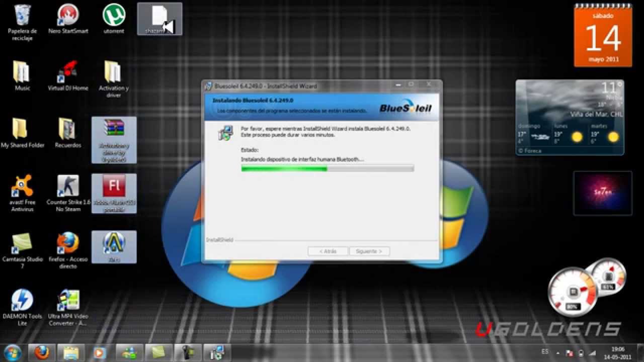Click the camcorder recorder icon in taskbar
The width and height of the screenshot is (644, 362).
click(x=188, y=352)
